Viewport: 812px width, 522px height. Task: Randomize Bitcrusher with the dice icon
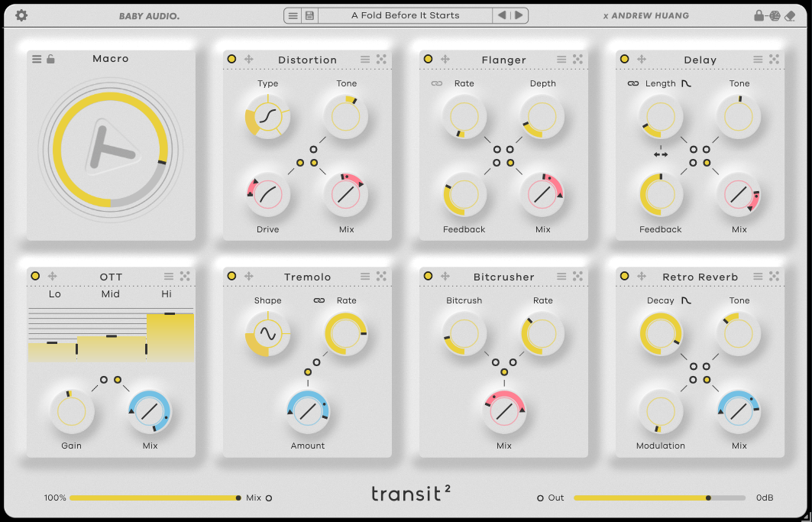tap(577, 277)
